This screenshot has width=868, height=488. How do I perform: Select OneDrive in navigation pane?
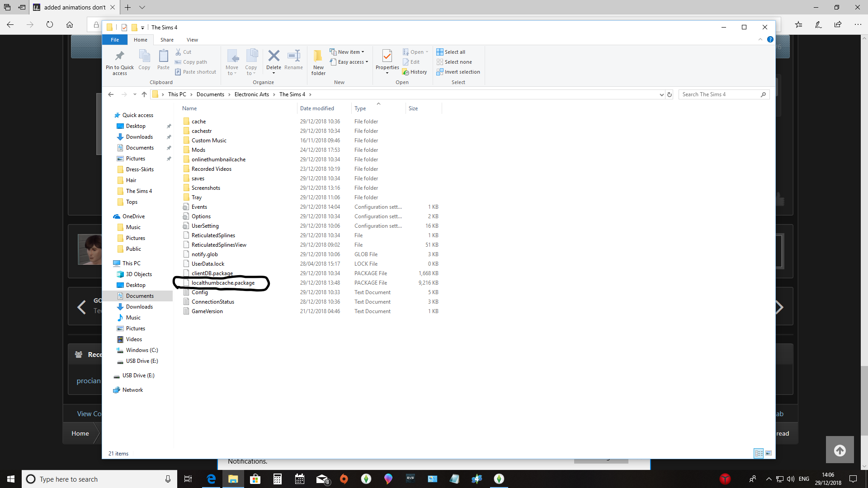133,216
